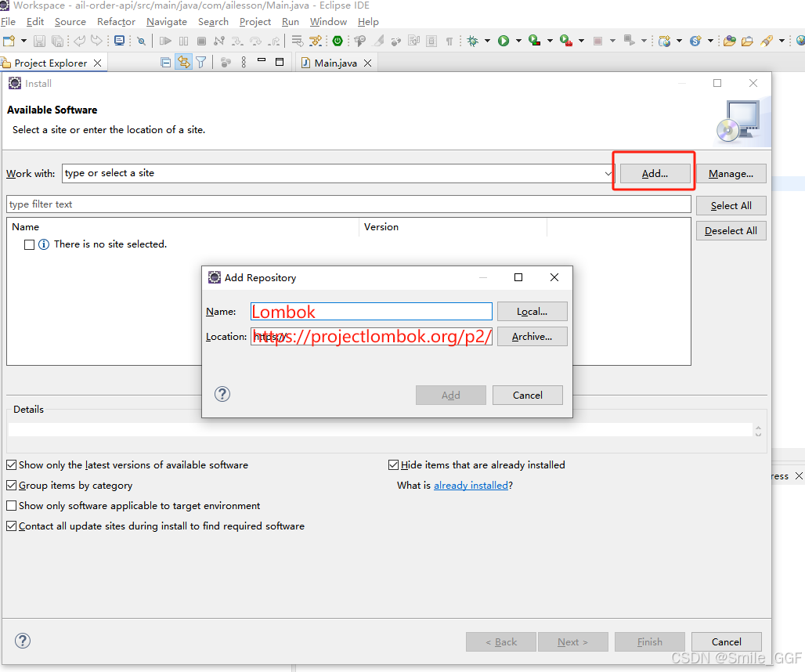This screenshot has width=805, height=672.
Task: Click help icon in Add Repository dialog
Action: (x=222, y=394)
